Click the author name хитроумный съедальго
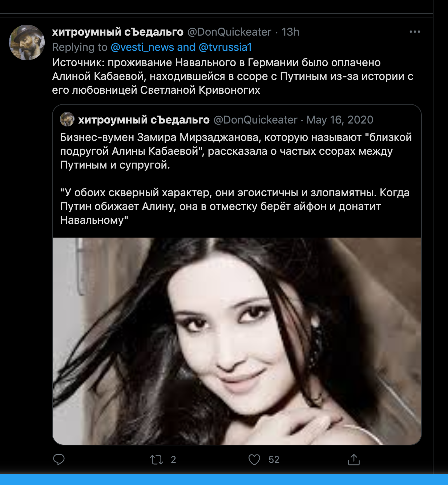The height and width of the screenshot is (485, 448). pos(118,32)
